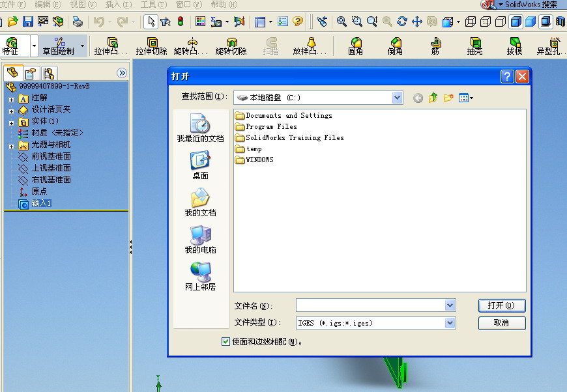Open the 视图 menu
Image resolution: width=567 pixels, height=392 pixels.
coord(83,5)
